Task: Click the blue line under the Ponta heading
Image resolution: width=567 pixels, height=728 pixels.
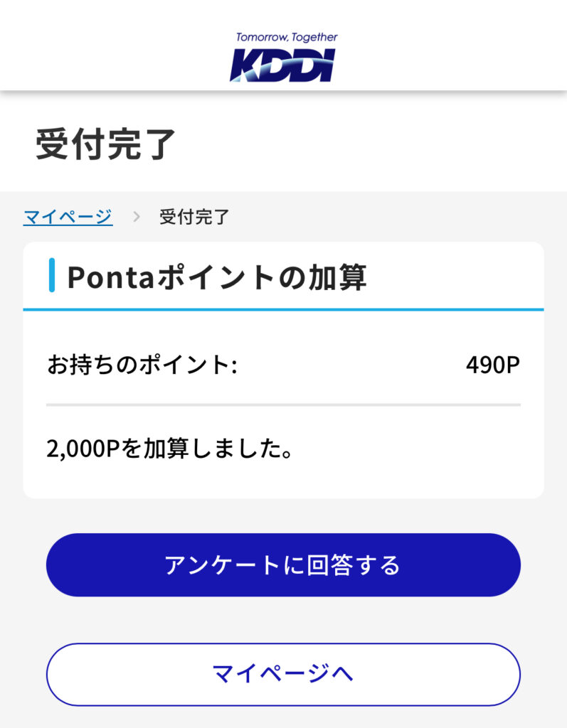Action: [283, 310]
